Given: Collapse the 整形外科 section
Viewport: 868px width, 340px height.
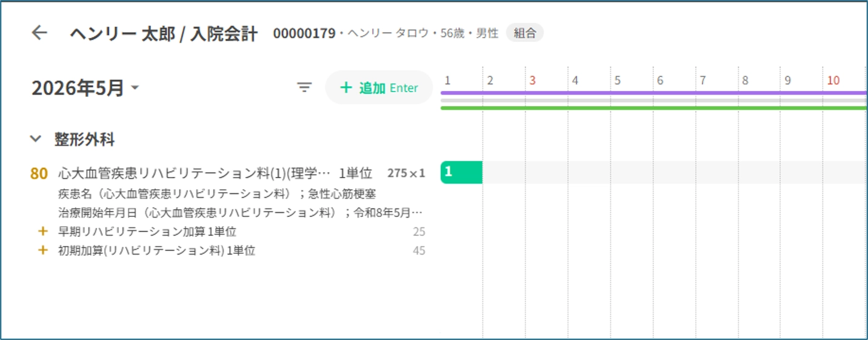Looking at the screenshot, I should tap(36, 139).
